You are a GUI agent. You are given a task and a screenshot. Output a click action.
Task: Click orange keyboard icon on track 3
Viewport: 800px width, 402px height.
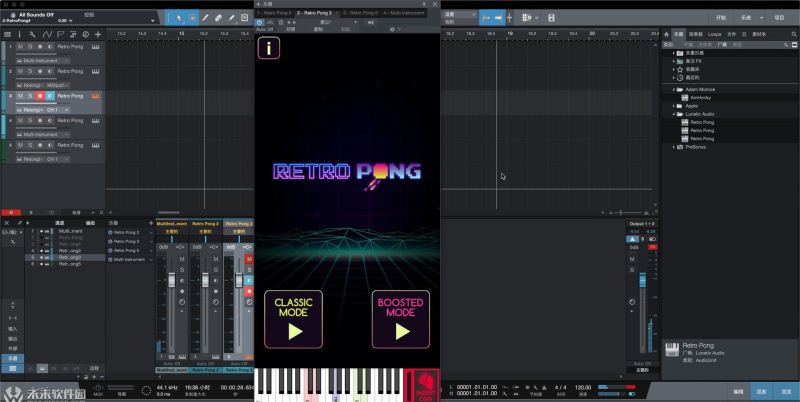click(x=95, y=96)
